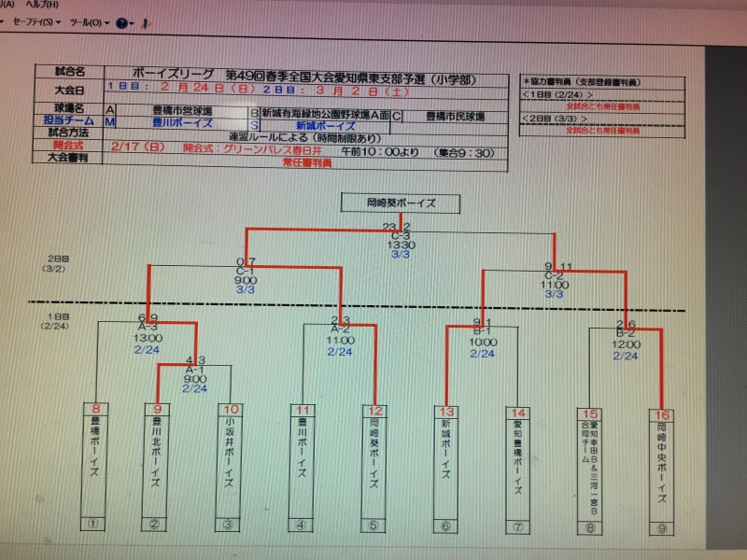Viewport: 747px width, 560px height.
Task: Click the final match score 23-2 label
Action: (x=397, y=227)
